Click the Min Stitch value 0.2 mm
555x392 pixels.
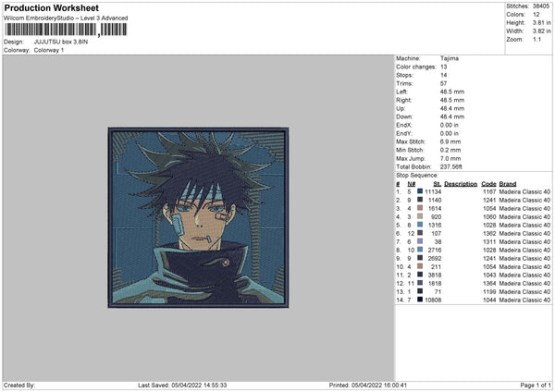(x=450, y=150)
